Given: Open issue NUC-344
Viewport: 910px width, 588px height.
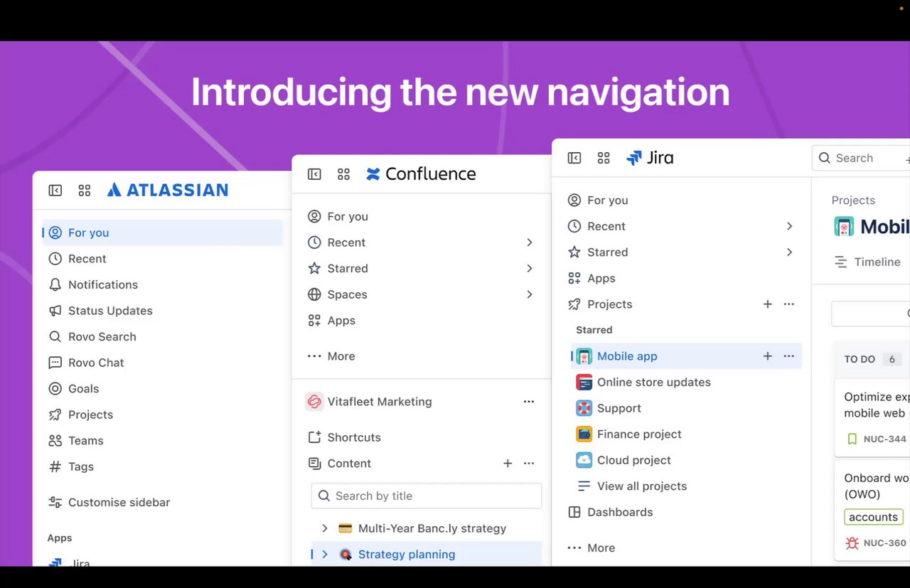Looking at the screenshot, I should click(x=884, y=439).
